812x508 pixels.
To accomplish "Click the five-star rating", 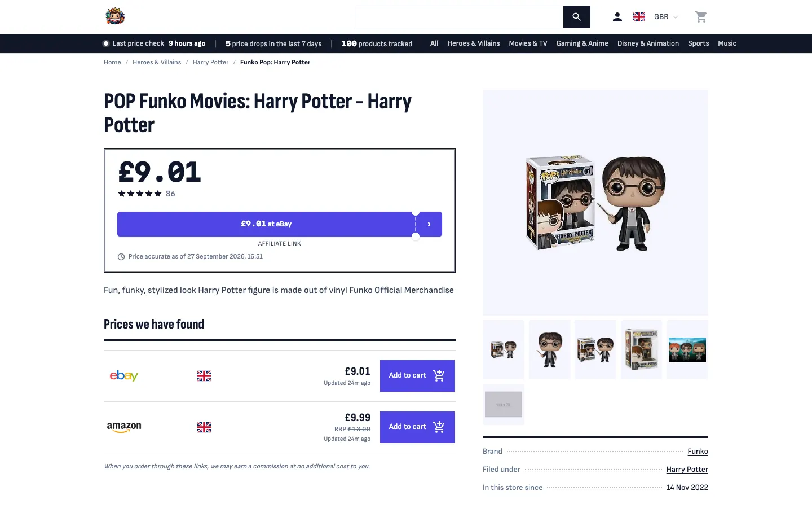I will click(139, 194).
